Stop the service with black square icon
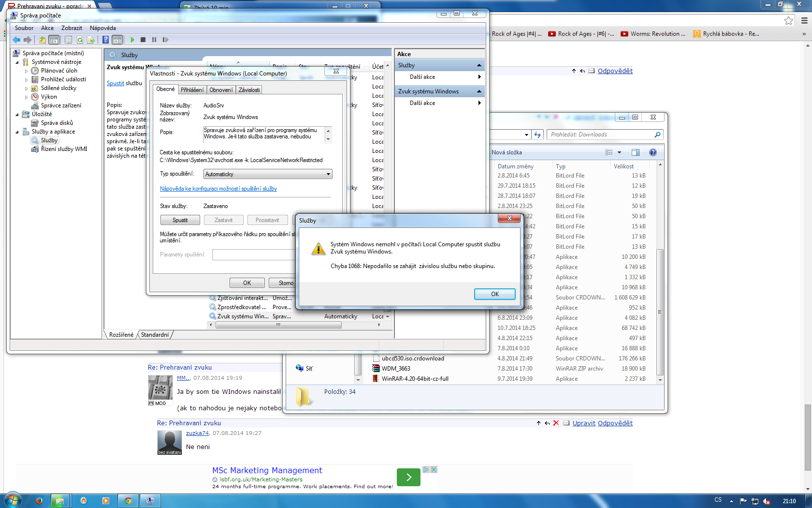Image resolution: width=812 pixels, height=508 pixels. click(x=143, y=40)
